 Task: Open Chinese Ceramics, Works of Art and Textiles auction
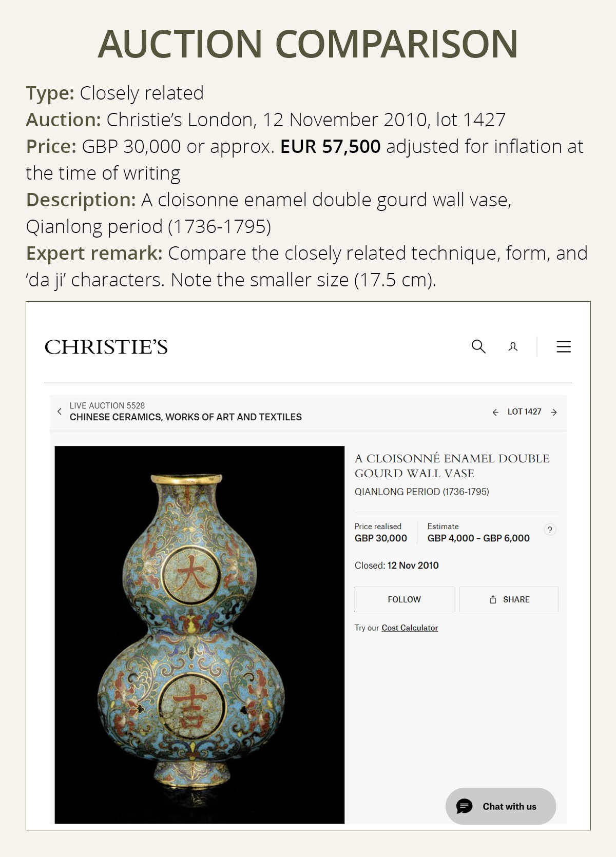point(186,417)
